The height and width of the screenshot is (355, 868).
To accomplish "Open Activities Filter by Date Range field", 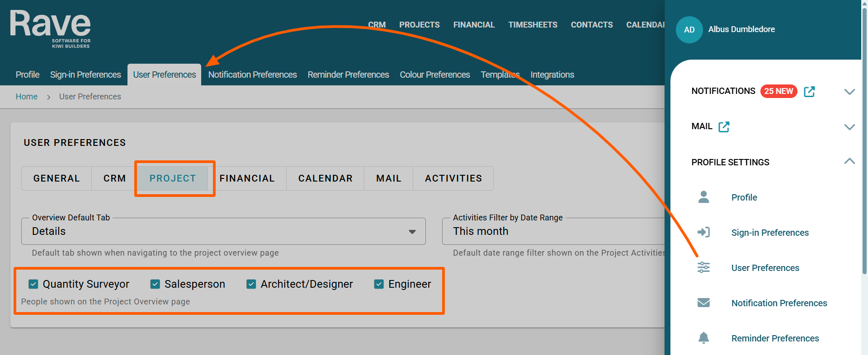I will 553,231.
